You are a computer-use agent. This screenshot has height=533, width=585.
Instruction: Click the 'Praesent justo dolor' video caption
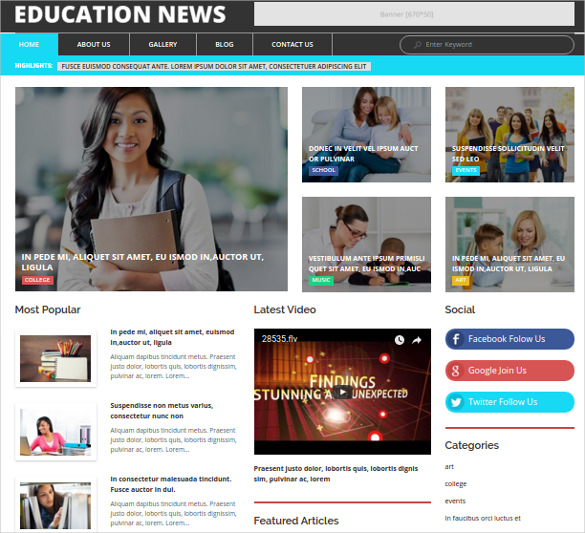point(335,474)
